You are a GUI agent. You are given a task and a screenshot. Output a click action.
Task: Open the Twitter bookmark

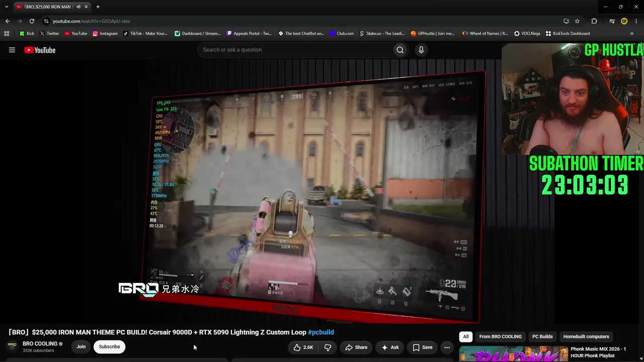49,34
